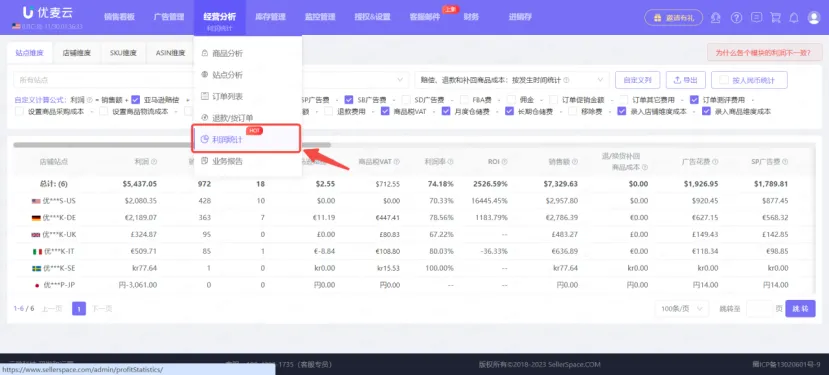Switch to the 店铺维度 tab
Viewport: 830px width, 376px height.
[x=77, y=53]
